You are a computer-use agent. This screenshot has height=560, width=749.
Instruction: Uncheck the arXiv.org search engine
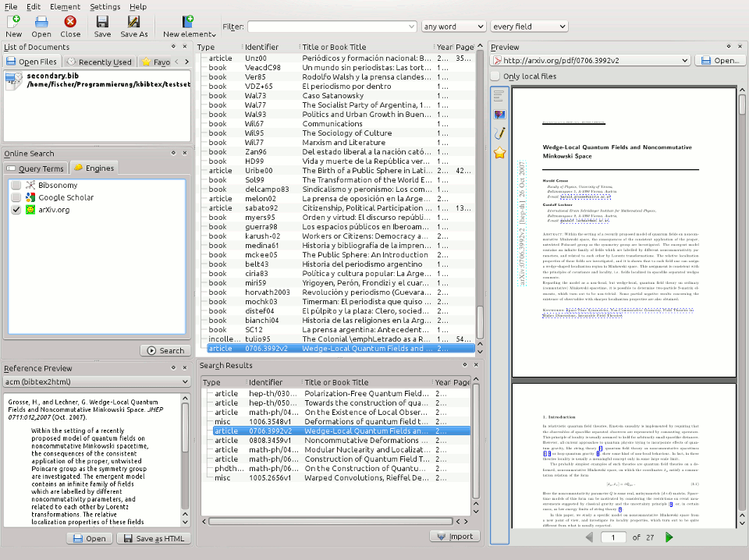(16, 210)
